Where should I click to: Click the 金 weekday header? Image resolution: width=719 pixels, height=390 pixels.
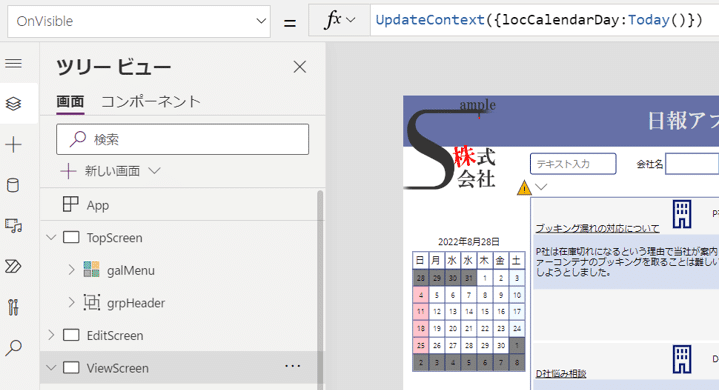501,260
